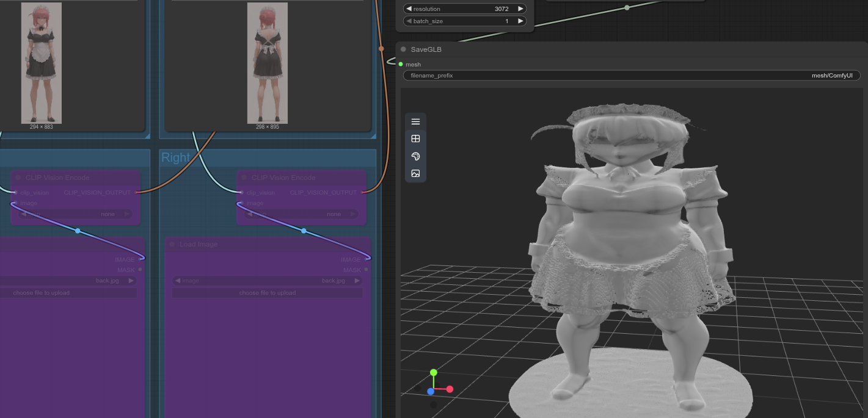Screen dimensions: 868x418
Task: Previous image arrow in Right group Load Image
Action: [178, 281]
